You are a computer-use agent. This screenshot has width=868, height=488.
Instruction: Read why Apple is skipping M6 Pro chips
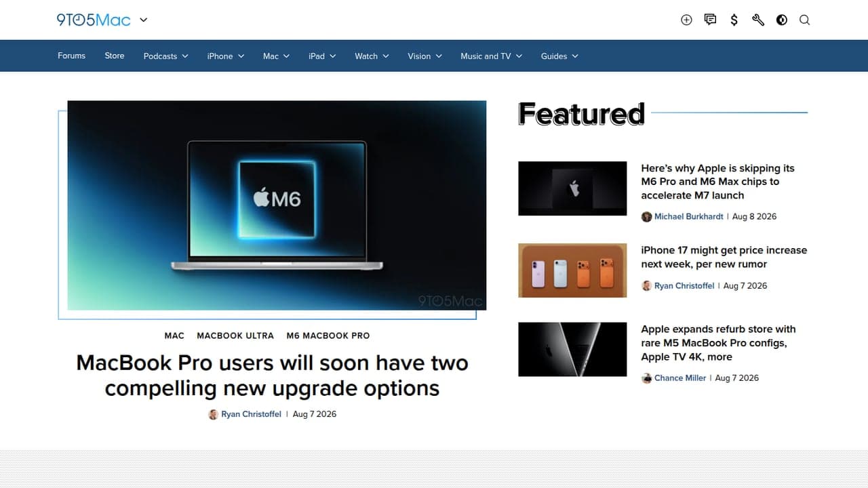[x=717, y=182]
